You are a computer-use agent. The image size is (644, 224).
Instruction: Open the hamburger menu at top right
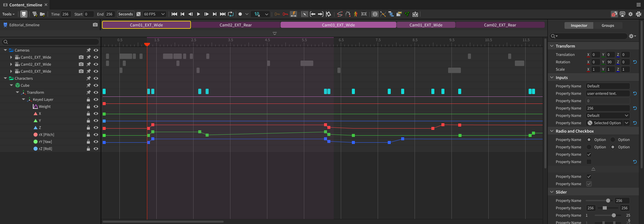click(x=639, y=5)
